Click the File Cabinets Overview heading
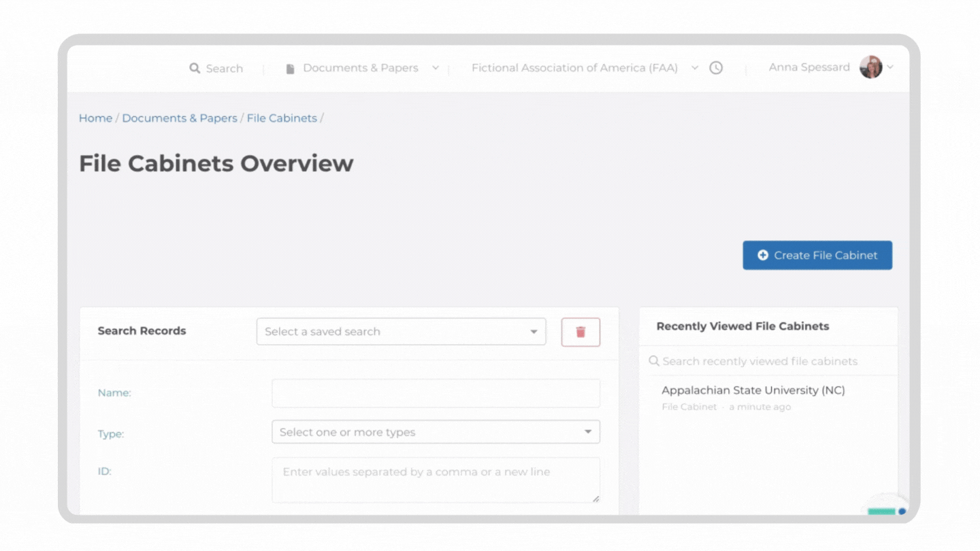This screenshot has width=980, height=551. click(x=216, y=163)
